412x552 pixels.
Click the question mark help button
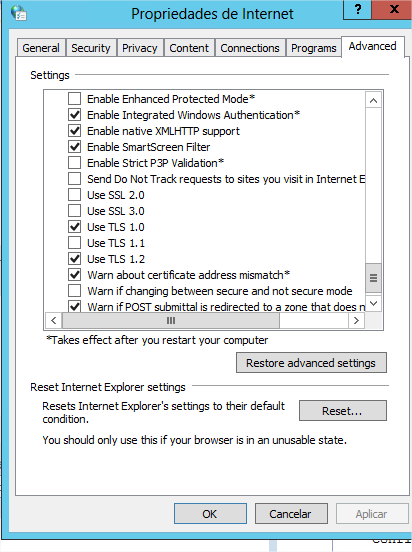tap(357, 10)
